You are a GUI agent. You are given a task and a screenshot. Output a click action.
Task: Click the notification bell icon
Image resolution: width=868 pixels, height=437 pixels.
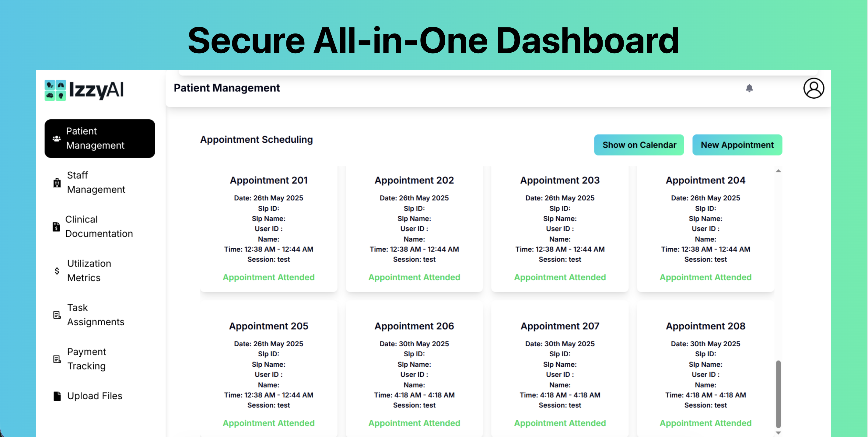click(749, 88)
